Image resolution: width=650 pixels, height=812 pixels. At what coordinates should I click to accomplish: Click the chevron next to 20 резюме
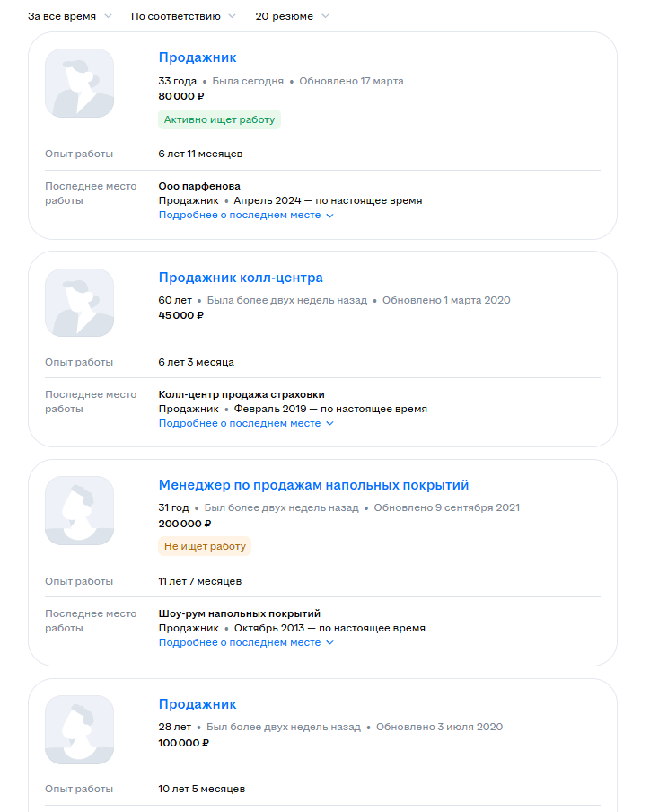(x=324, y=16)
